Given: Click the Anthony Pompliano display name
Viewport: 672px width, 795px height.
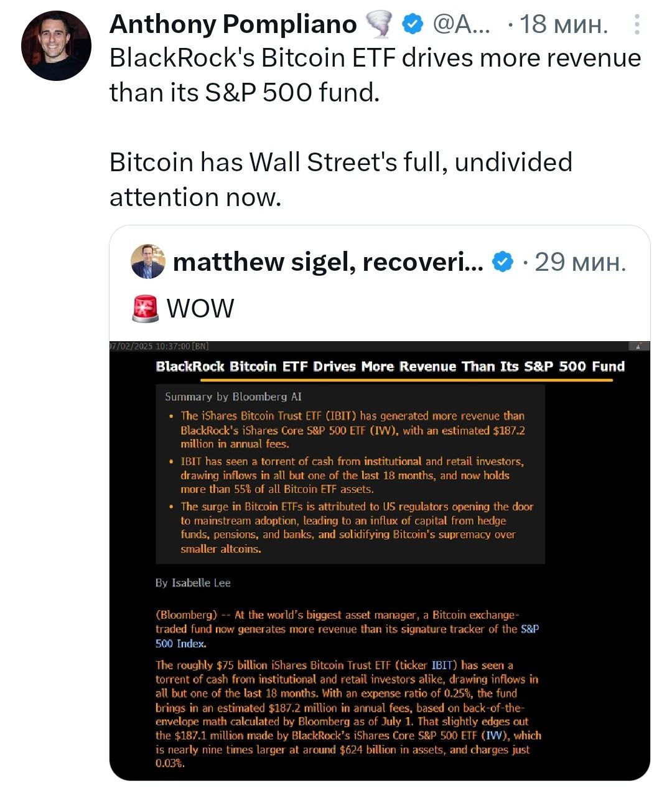Looking at the screenshot, I should point(233,24).
